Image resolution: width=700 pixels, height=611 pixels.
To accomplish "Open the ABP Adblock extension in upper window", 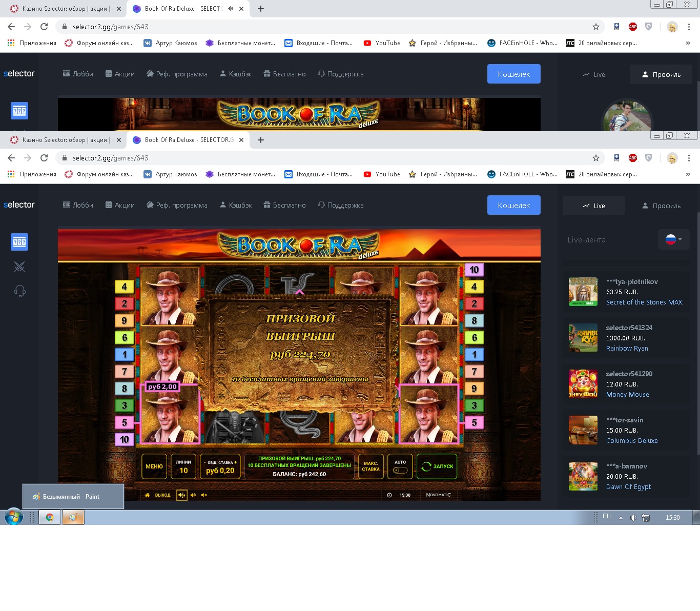I will coord(633,27).
